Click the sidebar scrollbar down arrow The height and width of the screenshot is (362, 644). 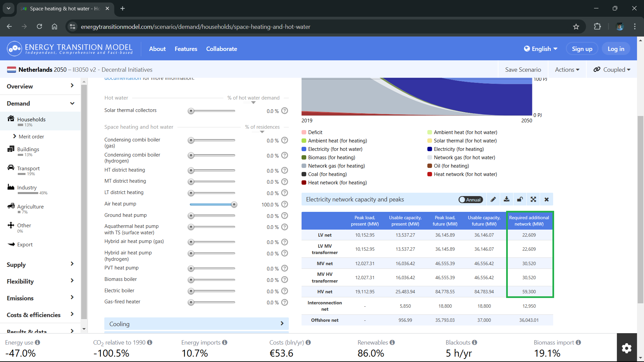pyautogui.click(x=84, y=329)
